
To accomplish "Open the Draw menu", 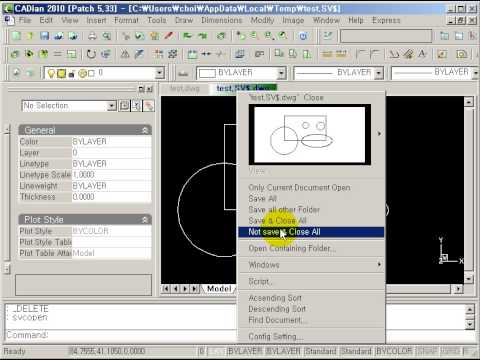I will 184,20.
